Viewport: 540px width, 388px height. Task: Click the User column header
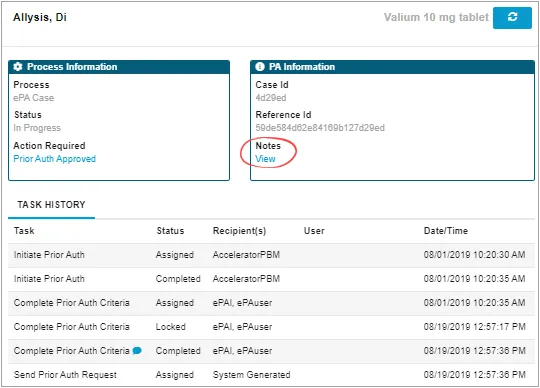coord(314,231)
